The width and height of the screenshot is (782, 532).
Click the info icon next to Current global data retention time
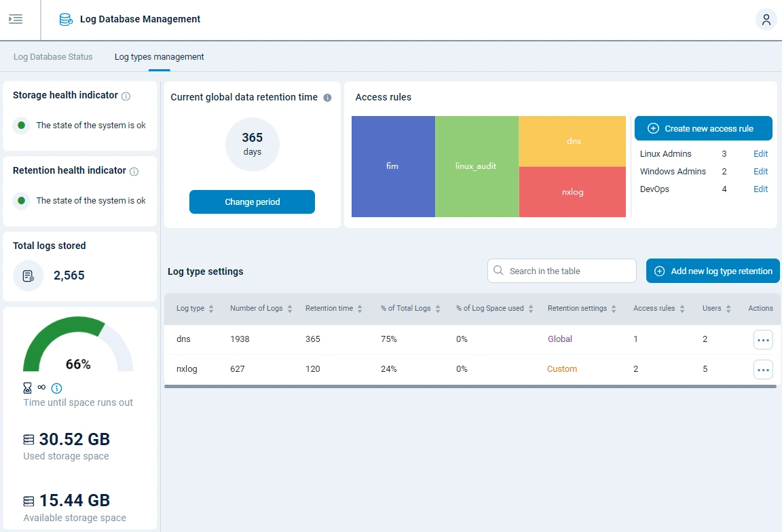click(327, 98)
